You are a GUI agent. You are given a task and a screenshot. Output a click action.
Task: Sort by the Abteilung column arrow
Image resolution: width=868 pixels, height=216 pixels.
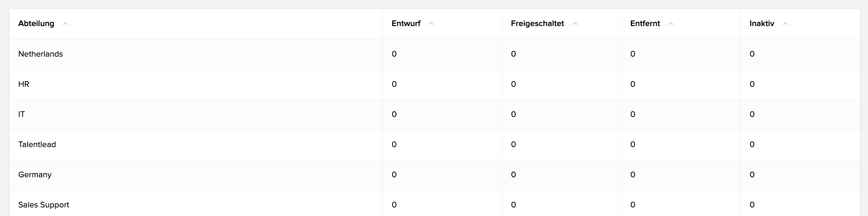(x=65, y=24)
